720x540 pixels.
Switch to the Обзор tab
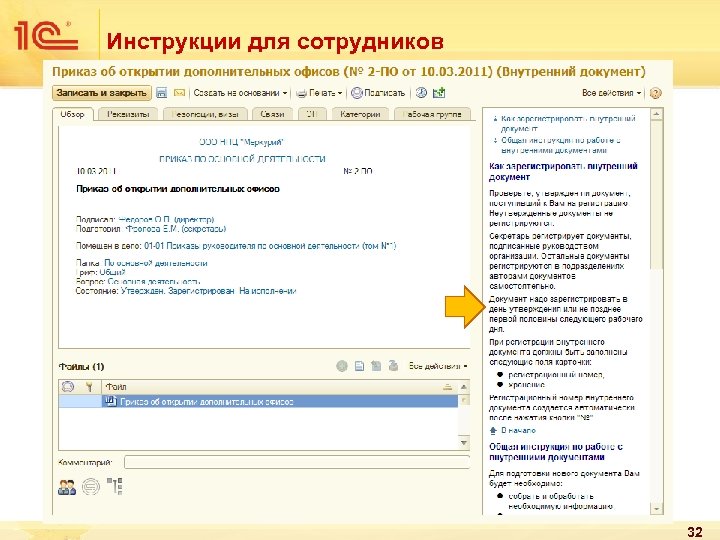[x=73, y=114]
